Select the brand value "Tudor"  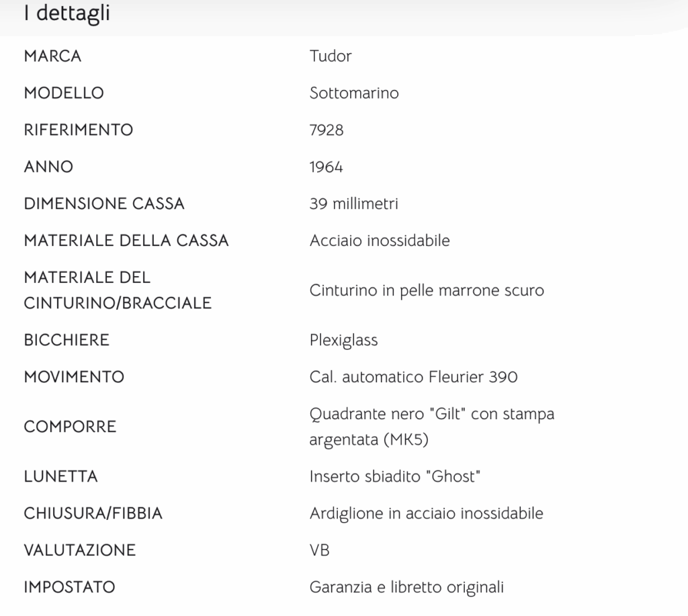[x=330, y=56]
